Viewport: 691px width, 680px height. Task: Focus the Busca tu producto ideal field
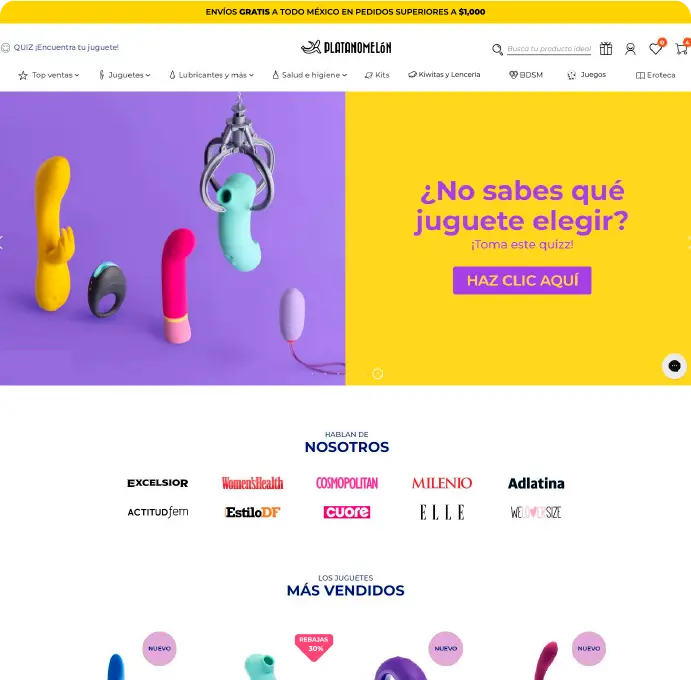point(549,49)
